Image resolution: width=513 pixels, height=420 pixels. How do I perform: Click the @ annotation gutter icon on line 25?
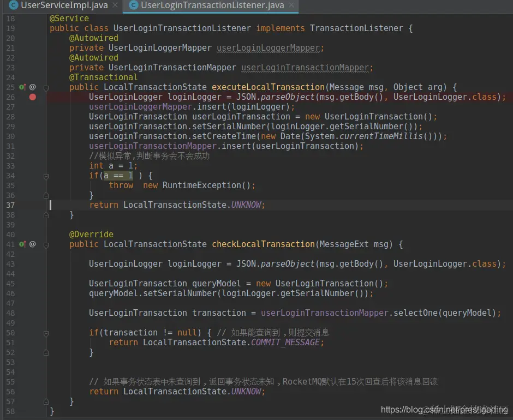coord(33,87)
